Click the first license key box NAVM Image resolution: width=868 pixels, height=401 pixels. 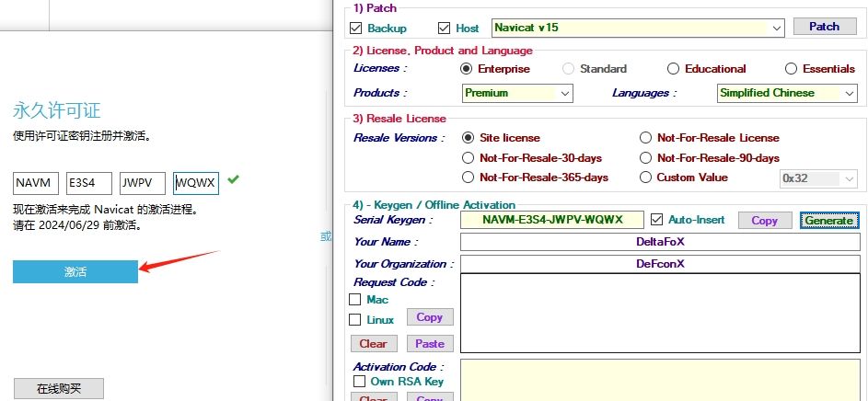(x=36, y=182)
